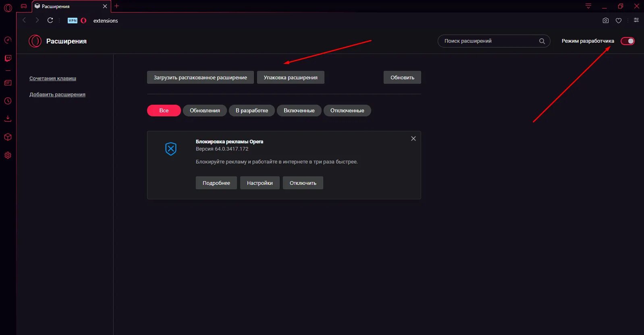Click the search magnifier icon
The image size is (644, 335).
click(x=542, y=41)
